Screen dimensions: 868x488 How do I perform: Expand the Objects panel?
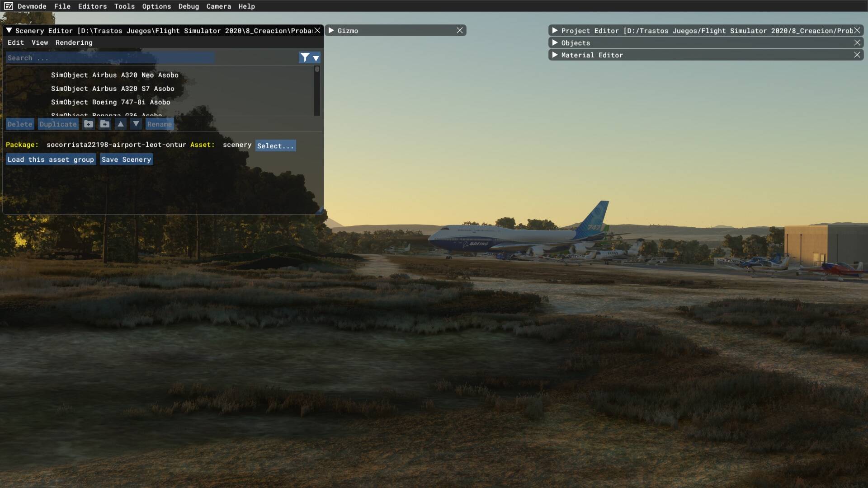coord(555,42)
